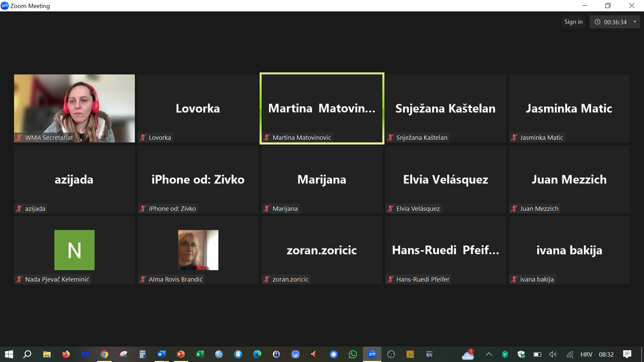This screenshot has height=362, width=644.
Task: Click the Juan Mezzich small name label
Action: point(539,208)
